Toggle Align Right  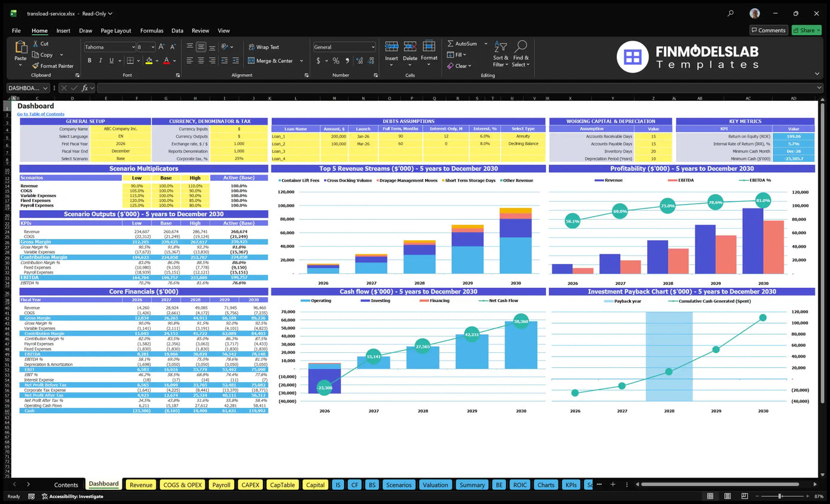click(x=212, y=60)
